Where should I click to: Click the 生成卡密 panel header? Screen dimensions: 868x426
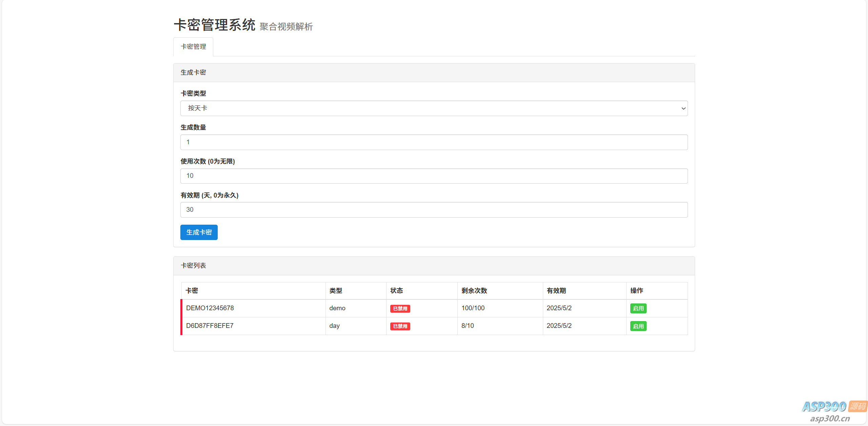193,72
